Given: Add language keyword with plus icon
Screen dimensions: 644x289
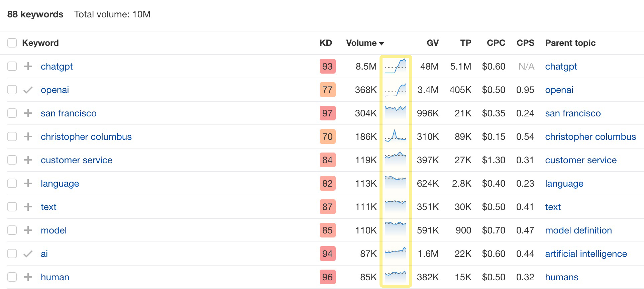Looking at the screenshot, I should (28, 183).
